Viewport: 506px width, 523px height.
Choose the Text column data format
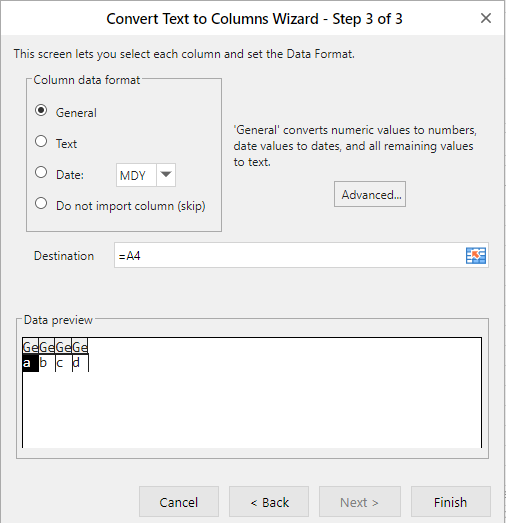click(41, 141)
